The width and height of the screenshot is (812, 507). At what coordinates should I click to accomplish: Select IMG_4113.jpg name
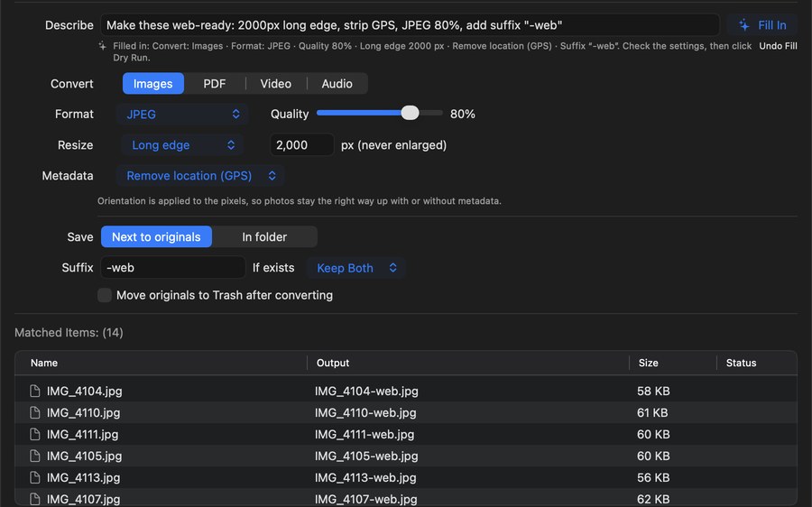tap(83, 477)
